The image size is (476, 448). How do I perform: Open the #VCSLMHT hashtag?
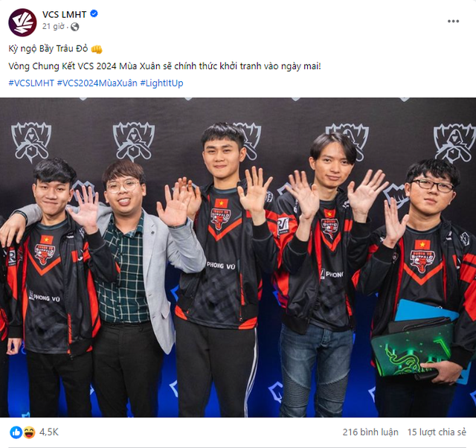coord(31,83)
